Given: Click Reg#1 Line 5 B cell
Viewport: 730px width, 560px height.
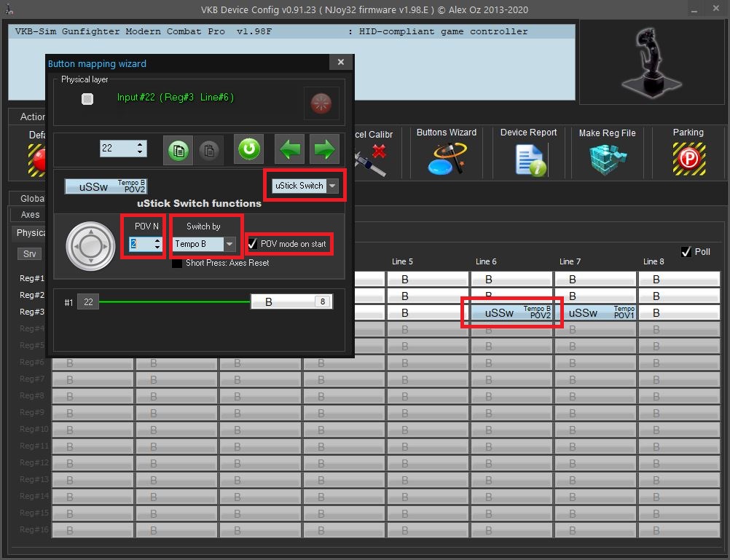Looking at the screenshot, I should pyautogui.click(x=428, y=280).
